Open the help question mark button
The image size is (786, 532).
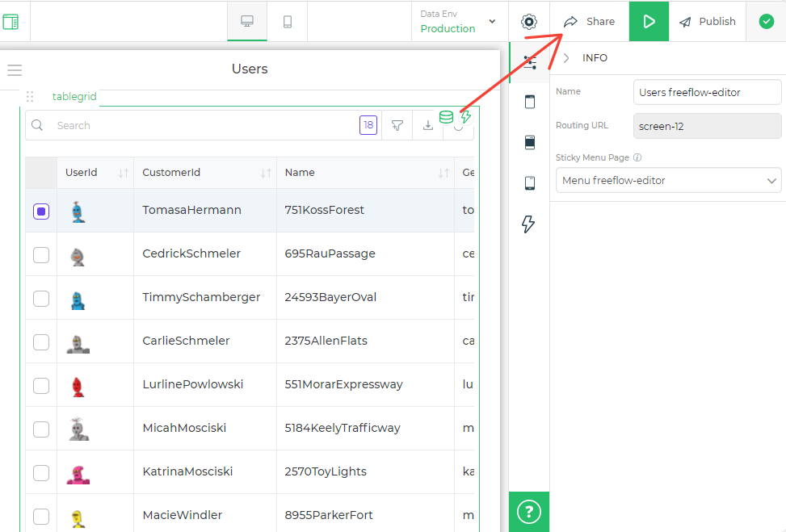tap(529, 512)
